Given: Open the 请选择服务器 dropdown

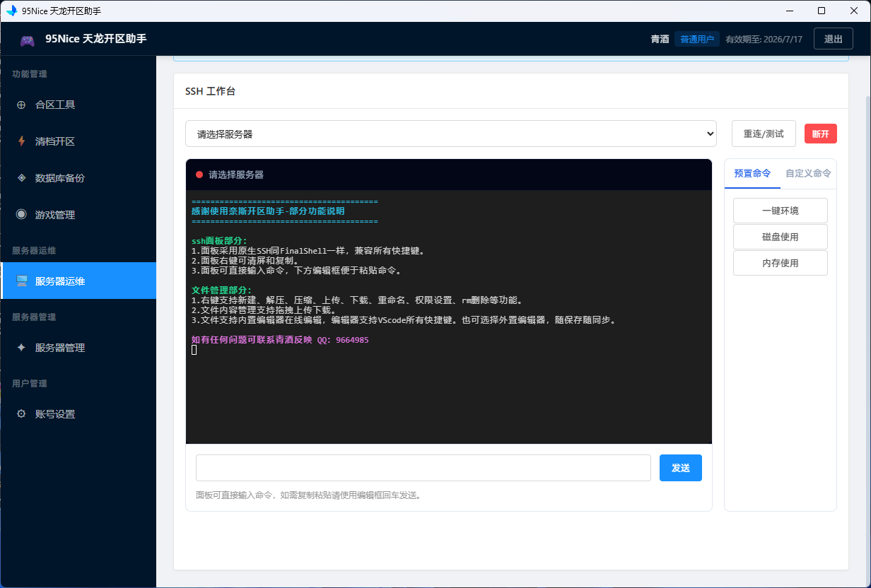Looking at the screenshot, I should [x=451, y=134].
